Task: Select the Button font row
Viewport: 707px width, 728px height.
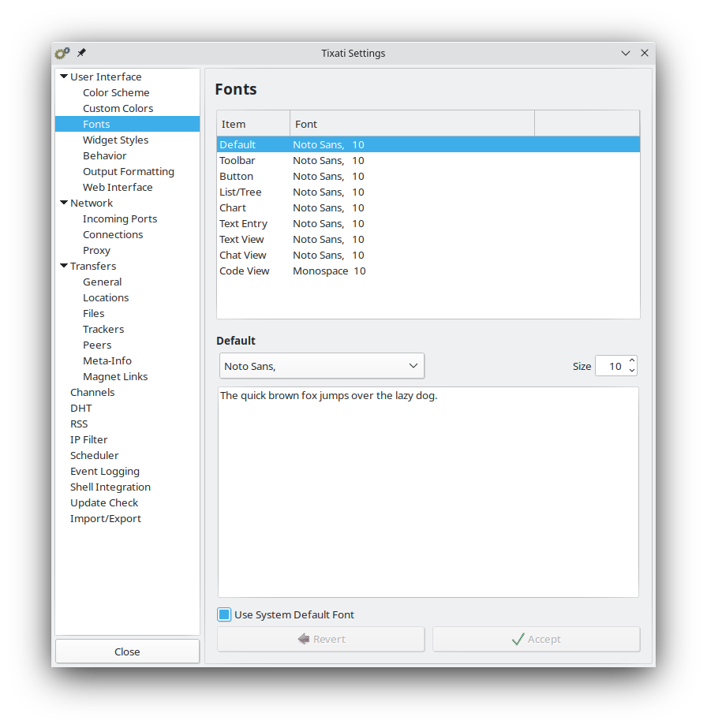Action: [428, 176]
